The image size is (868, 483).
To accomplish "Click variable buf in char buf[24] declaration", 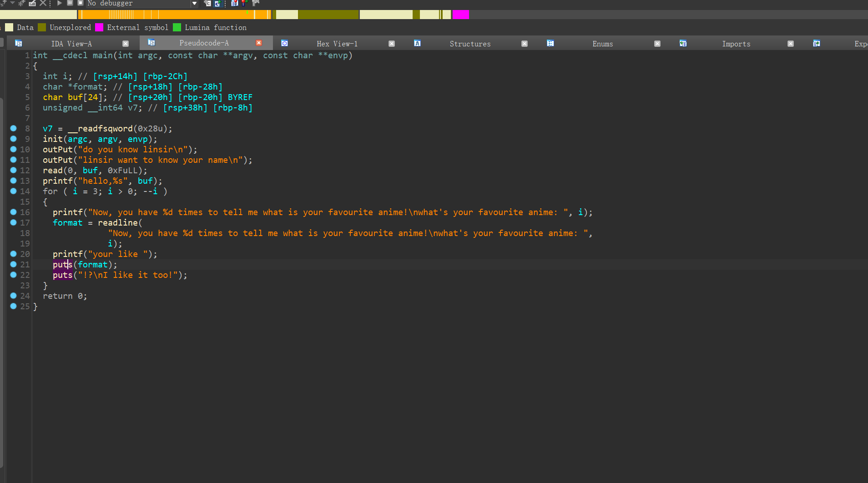I will (76, 97).
